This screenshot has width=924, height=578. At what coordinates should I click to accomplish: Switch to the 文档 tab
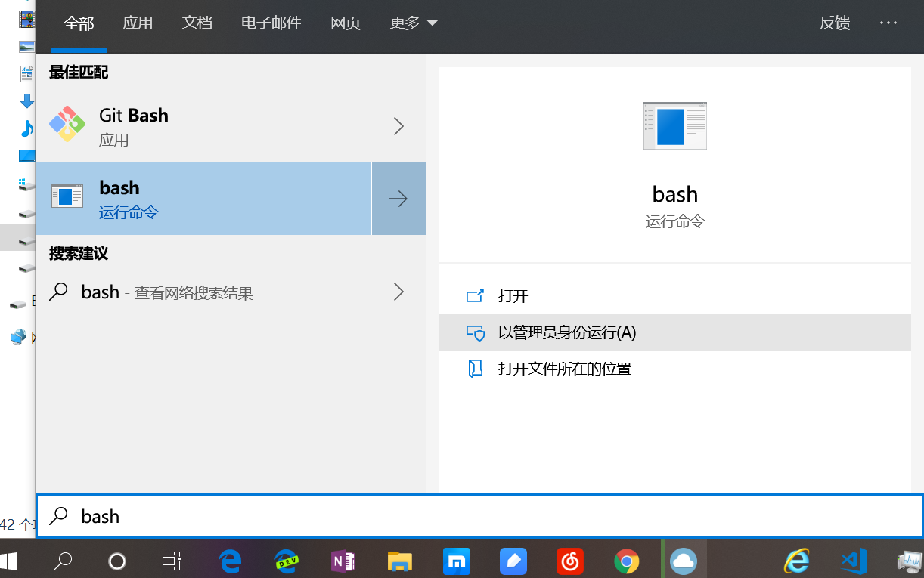(x=197, y=23)
